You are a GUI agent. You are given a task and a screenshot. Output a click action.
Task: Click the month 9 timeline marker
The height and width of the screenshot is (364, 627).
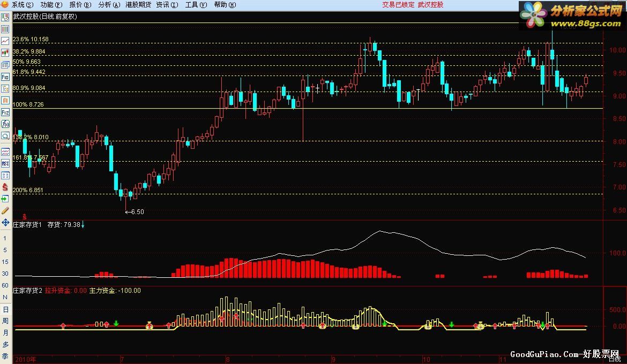point(333,359)
